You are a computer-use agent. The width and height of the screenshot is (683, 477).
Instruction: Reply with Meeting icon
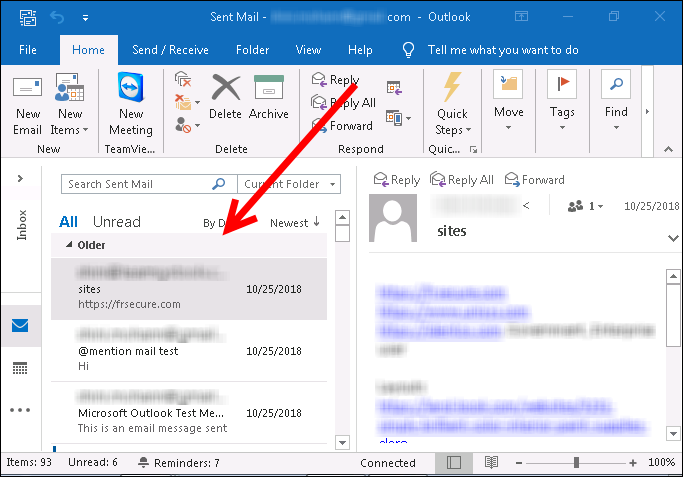394,88
